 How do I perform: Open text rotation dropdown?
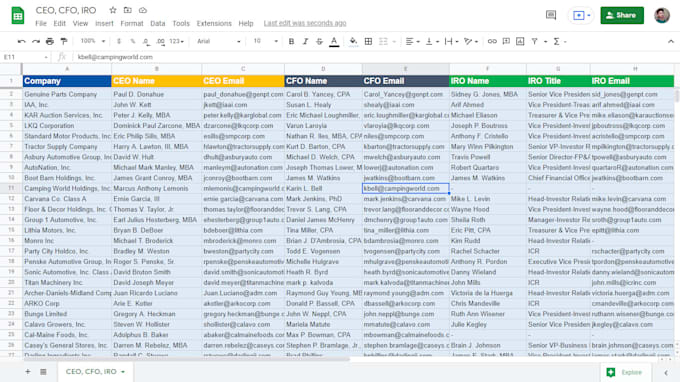[471, 41]
